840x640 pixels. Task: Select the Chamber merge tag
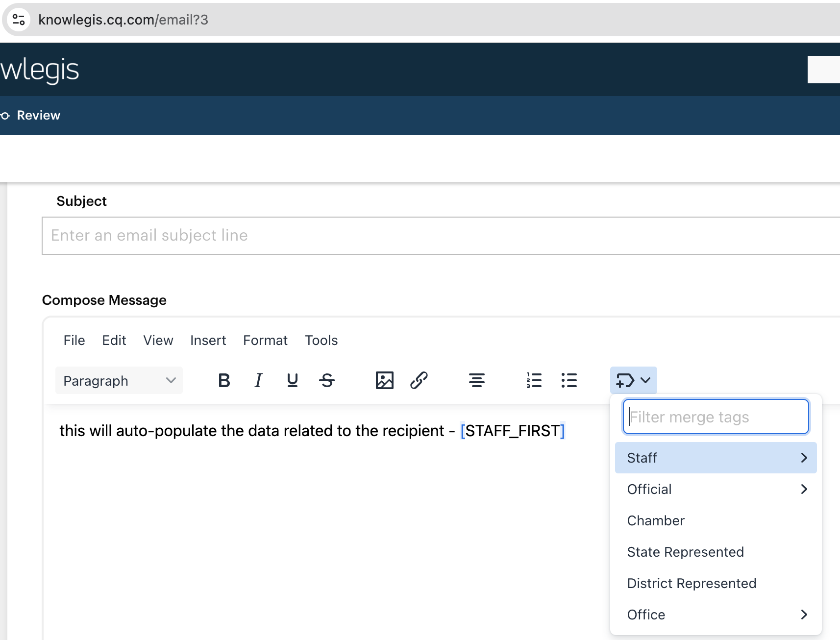point(656,520)
